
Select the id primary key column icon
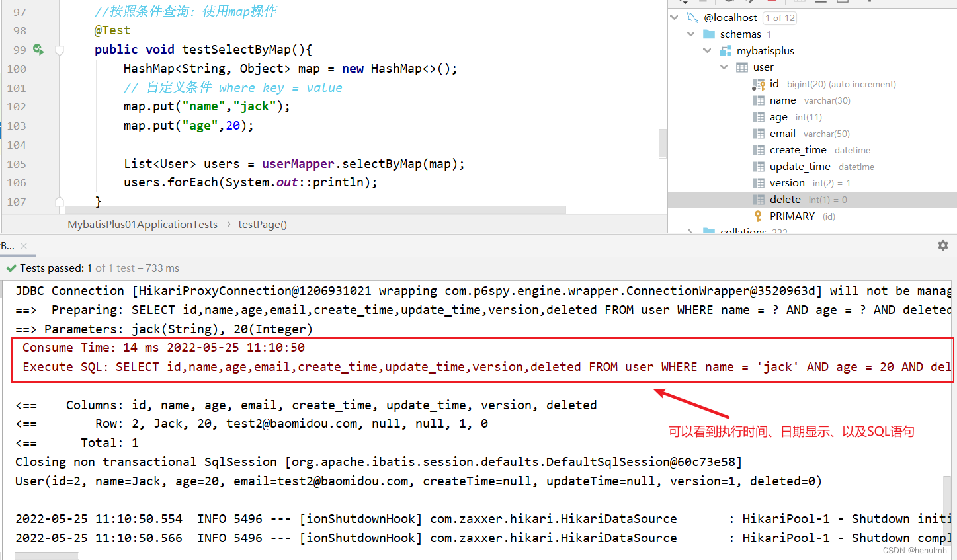[x=759, y=84]
